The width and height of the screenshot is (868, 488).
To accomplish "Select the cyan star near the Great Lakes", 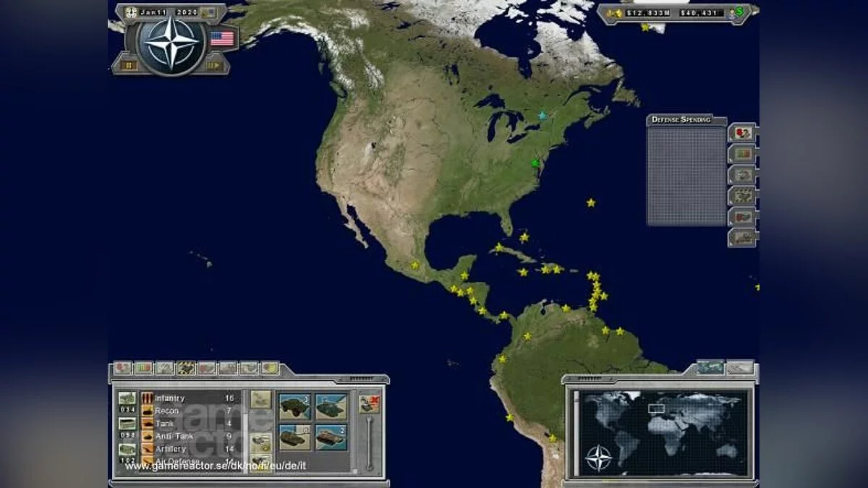I will [542, 115].
